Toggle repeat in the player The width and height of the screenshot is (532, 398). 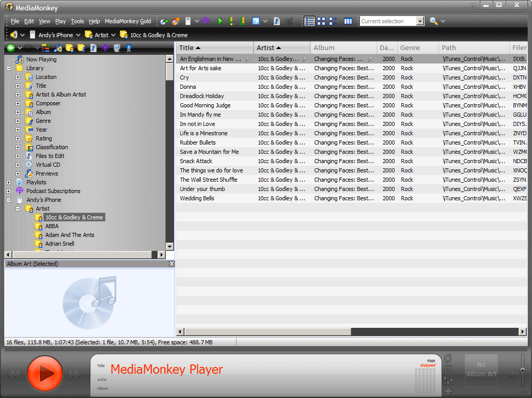(x=448, y=358)
